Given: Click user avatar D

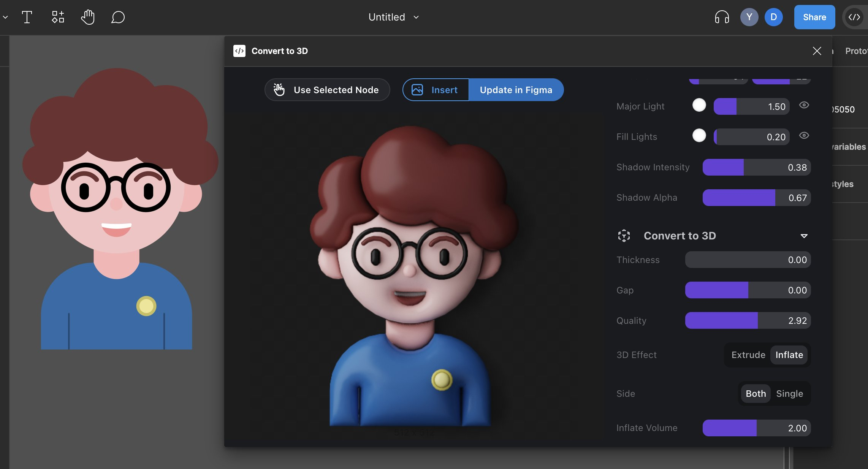Looking at the screenshot, I should (x=773, y=17).
